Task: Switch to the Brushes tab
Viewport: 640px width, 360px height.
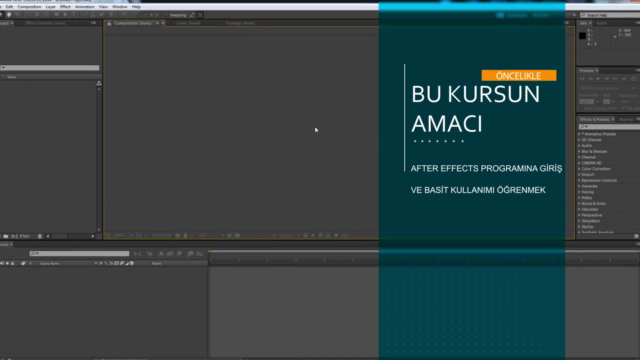Action: pyautogui.click(x=626, y=120)
